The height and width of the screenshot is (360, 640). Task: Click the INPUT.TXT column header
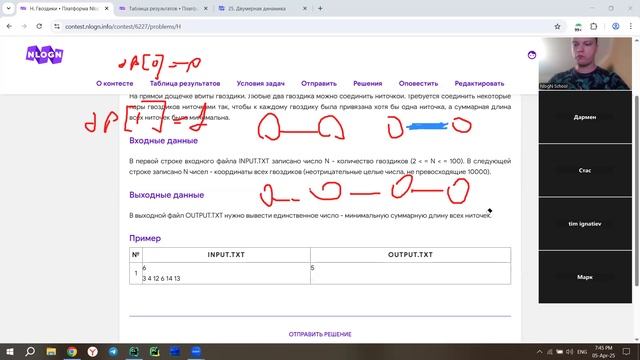click(x=226, y=255)
